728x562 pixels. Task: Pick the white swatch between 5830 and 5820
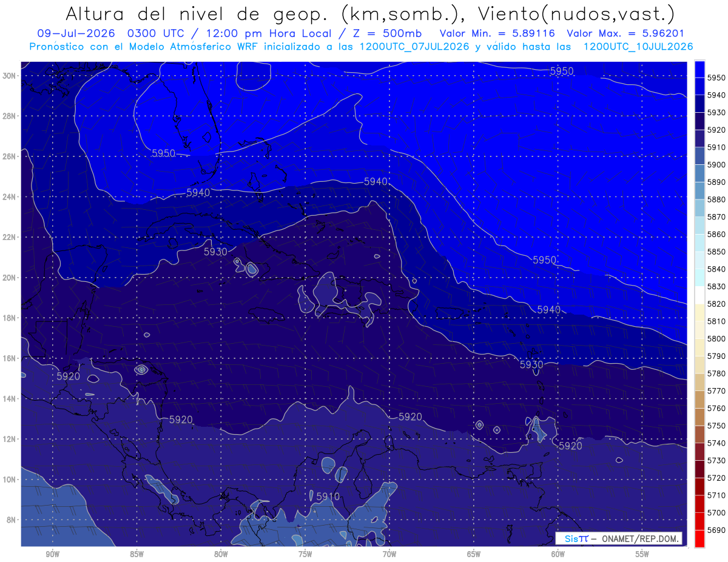[x=699, y=295]
